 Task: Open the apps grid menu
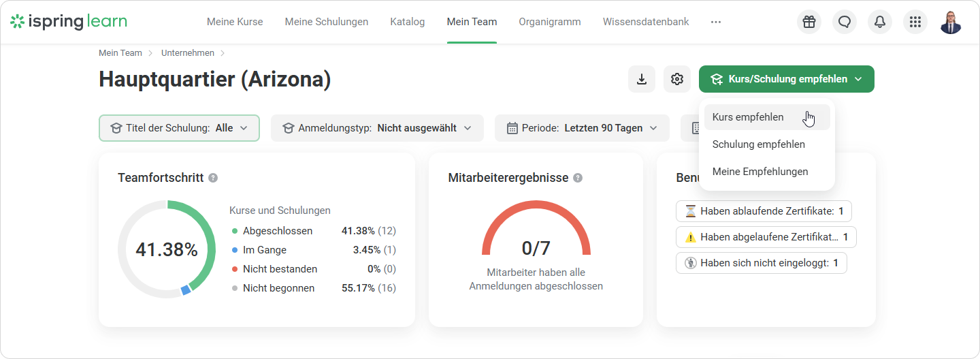(x=915, y=22)
